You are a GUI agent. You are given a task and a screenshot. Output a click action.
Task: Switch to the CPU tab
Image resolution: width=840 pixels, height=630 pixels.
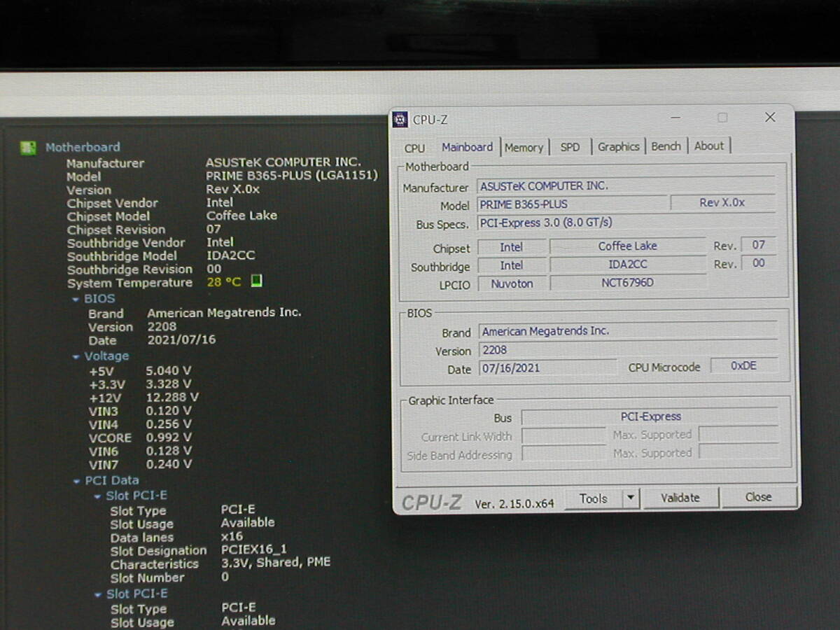pyautogui.click(x=414, y=148)
